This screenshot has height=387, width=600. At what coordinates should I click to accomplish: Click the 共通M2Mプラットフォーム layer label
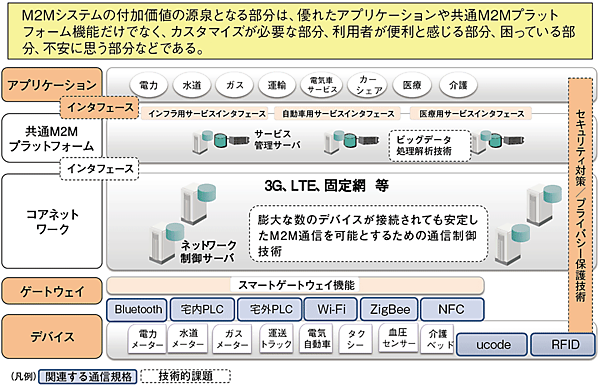click(x=52, y=139)
